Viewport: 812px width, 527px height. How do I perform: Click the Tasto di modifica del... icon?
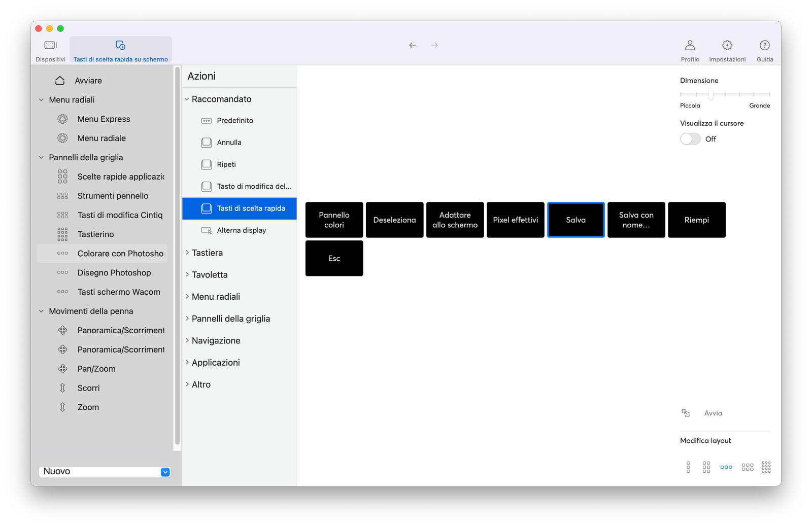[207, 186]
